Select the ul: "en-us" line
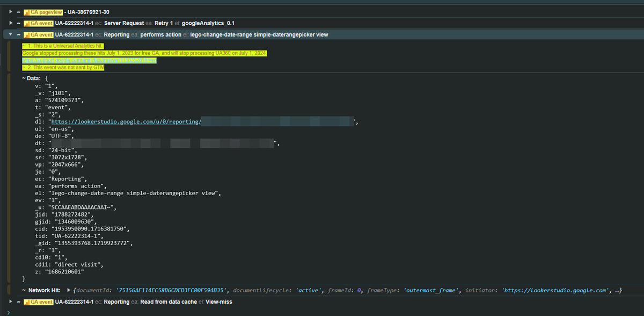Screen dimensions: 644x316 tap(54, 129)
